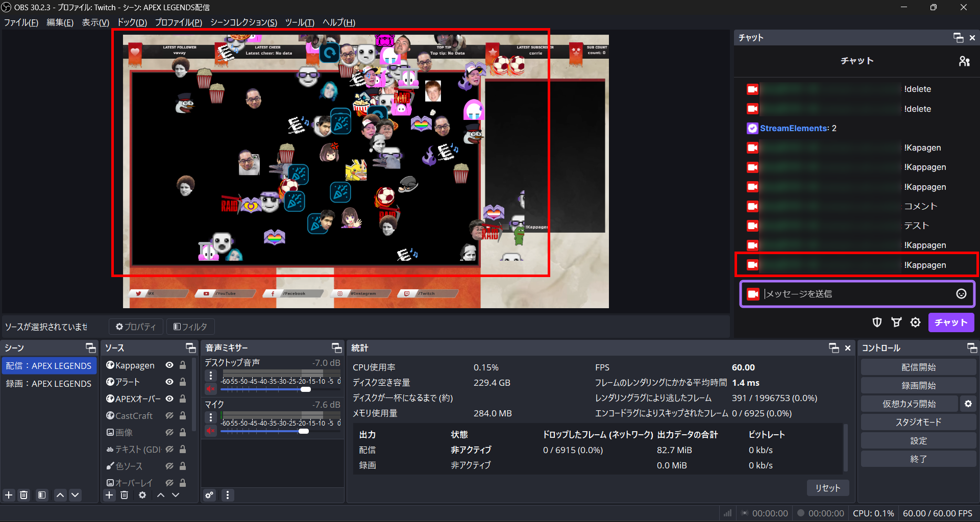Viewport: 980px width, 522px height.
Task: Focus the メッセージを送信 chat input
Action: coord(857,294)
